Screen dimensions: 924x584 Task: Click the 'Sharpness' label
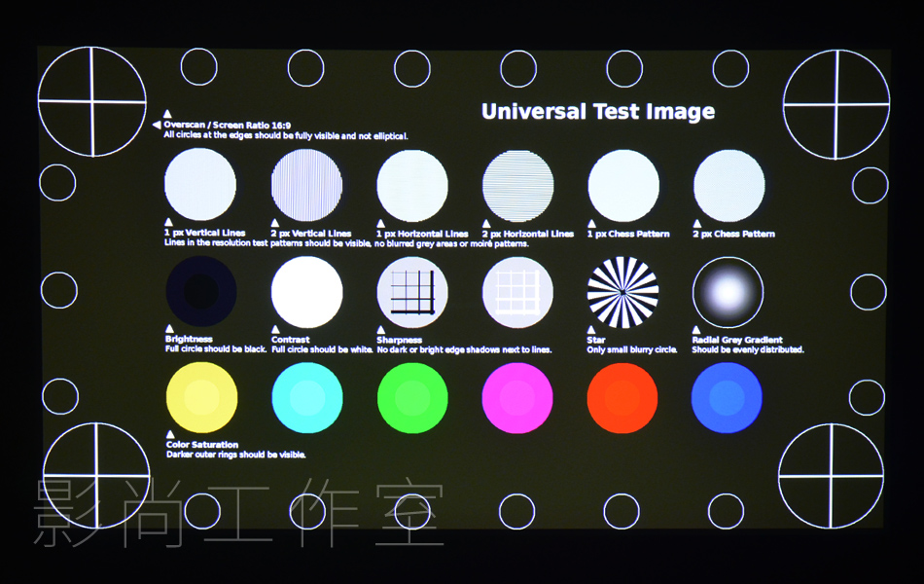coord(399,341)
